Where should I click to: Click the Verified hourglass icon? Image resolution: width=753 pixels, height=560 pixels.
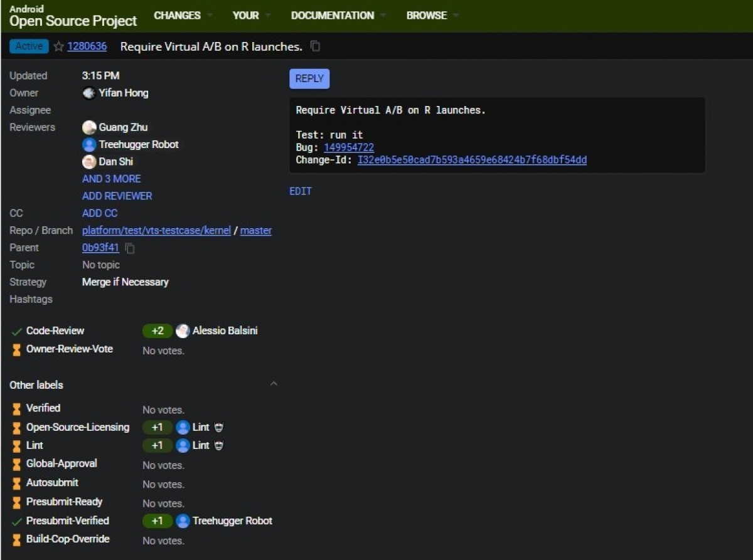point(17,409)
